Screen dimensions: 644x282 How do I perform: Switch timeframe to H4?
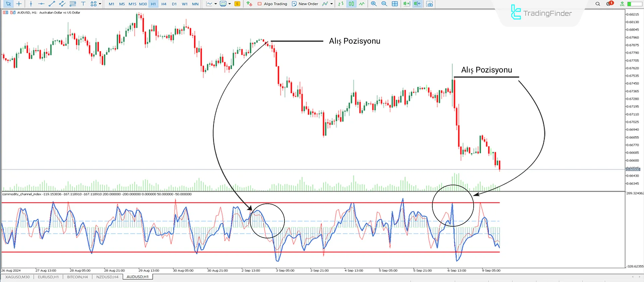point(164,4)
